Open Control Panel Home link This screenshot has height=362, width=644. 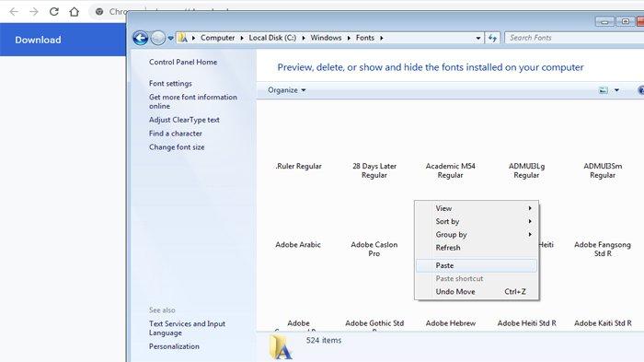click(183, 62)
